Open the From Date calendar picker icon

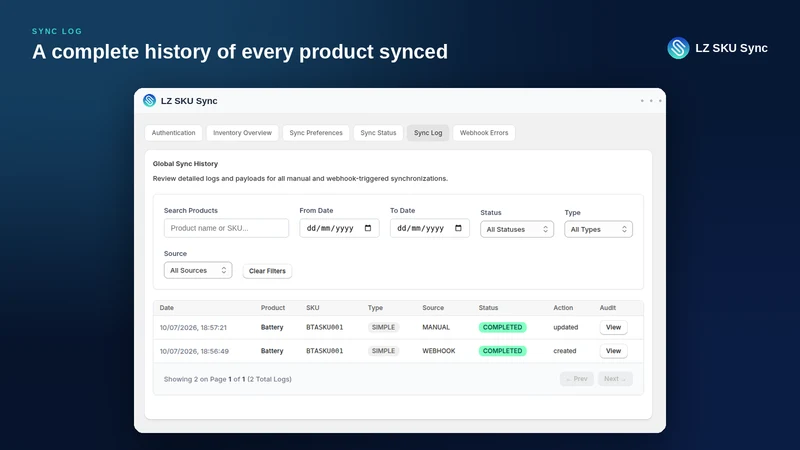[x=368, y=228]
